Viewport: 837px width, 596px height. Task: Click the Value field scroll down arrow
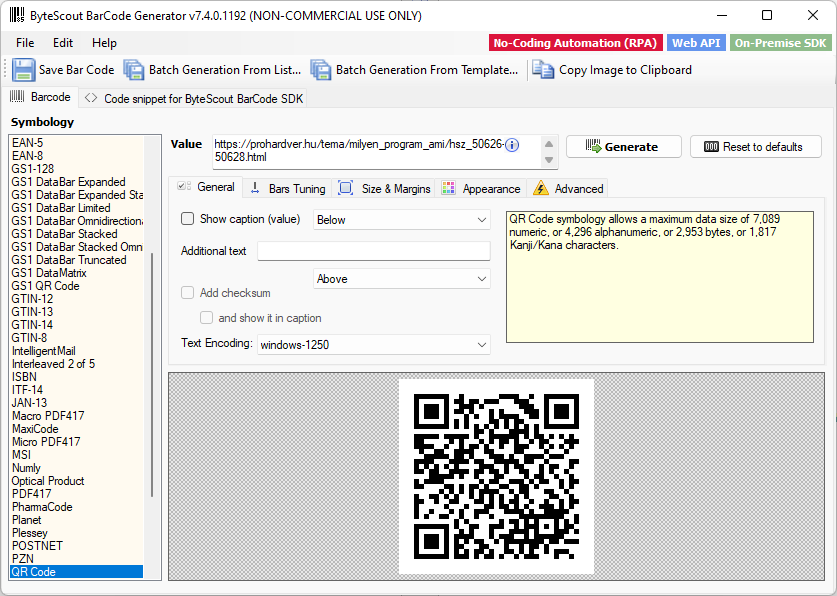point(549,160)
